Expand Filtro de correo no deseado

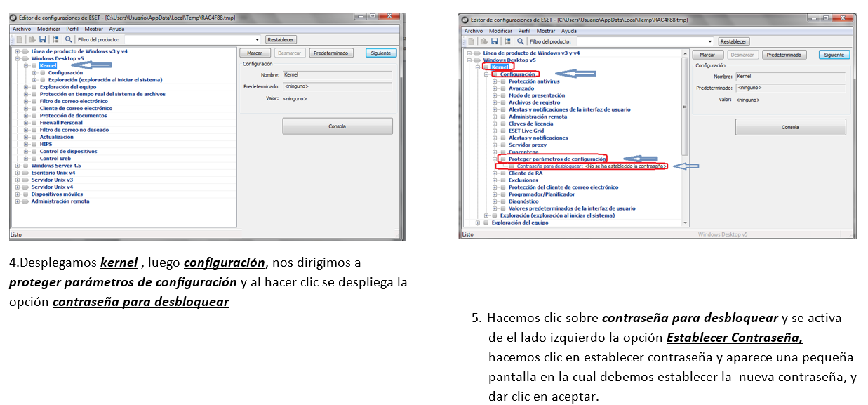click(x=26, y=130)
